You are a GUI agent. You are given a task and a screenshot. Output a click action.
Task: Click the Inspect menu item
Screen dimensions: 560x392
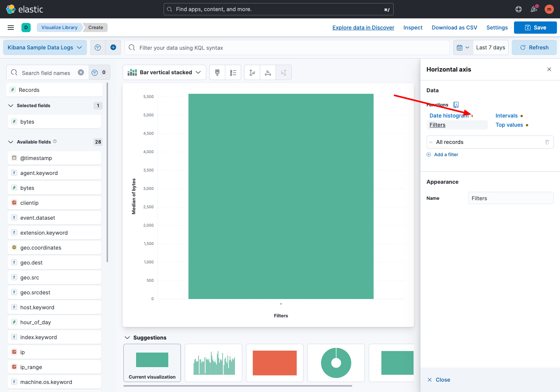(x=413, y=28)
